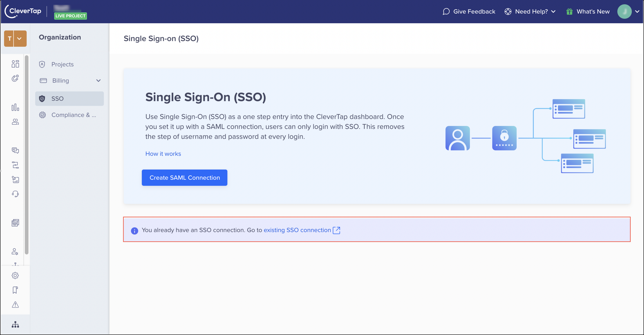Select Compliance & ... menu item

coord(73,115)
